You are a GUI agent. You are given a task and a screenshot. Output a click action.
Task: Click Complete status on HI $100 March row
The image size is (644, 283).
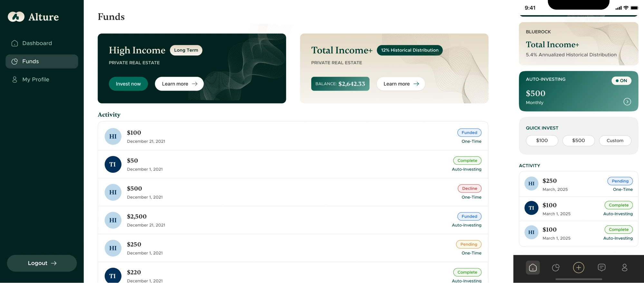click(x=619, y=229)
